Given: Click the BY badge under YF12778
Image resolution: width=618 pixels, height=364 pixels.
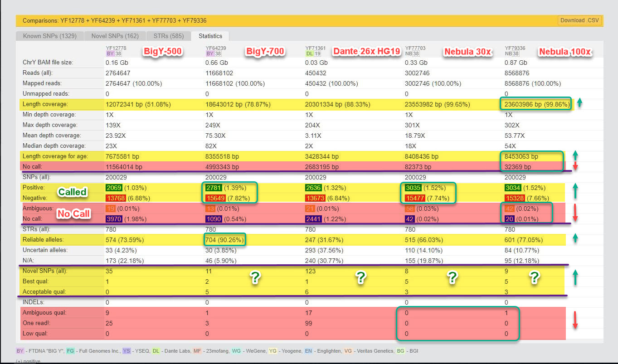Looking at the screenshot, I should click(x=109, y=53).
